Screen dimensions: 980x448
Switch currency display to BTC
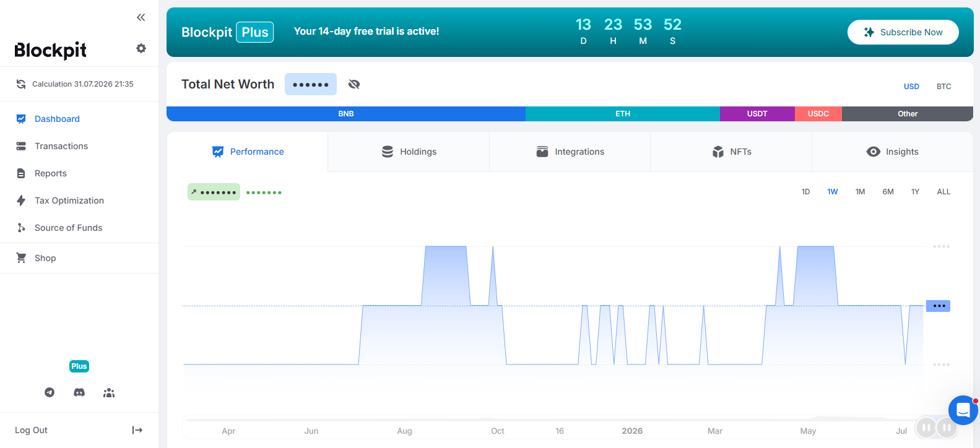click(x=943, y=87)
